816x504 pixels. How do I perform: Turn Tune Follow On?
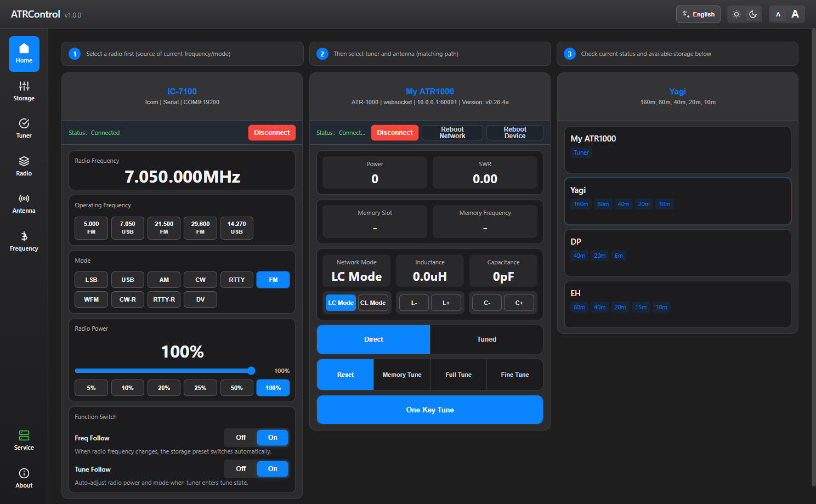point(273,469)
